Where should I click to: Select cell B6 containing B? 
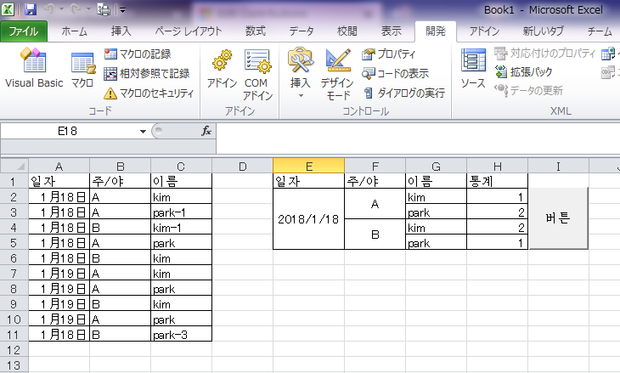pyautogui.click(x=120, y=258)
